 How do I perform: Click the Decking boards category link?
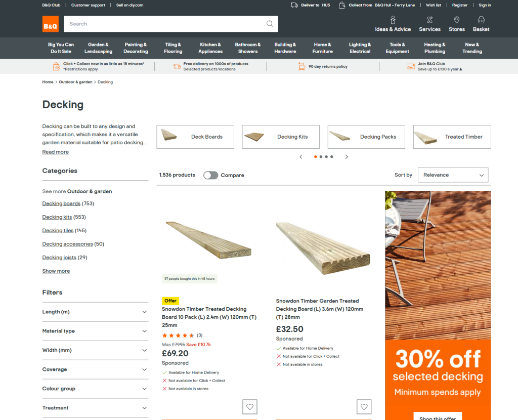click(x=61, y=203)
